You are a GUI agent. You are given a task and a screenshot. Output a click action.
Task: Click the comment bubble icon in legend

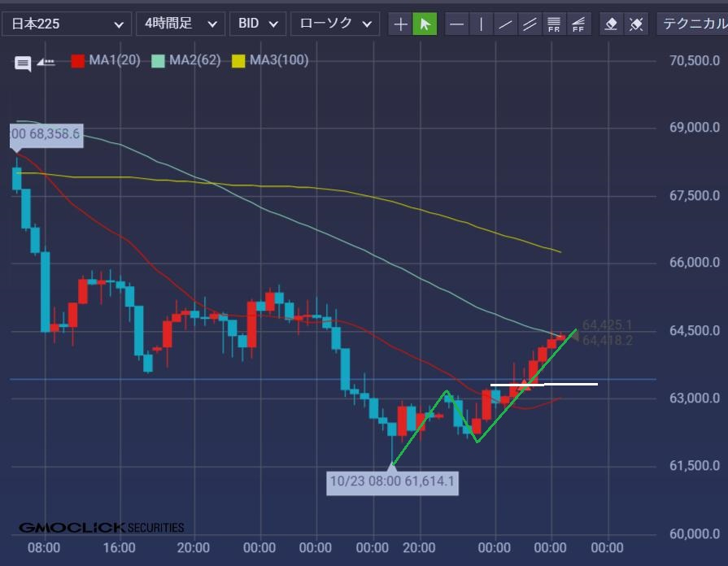[23, 63]
